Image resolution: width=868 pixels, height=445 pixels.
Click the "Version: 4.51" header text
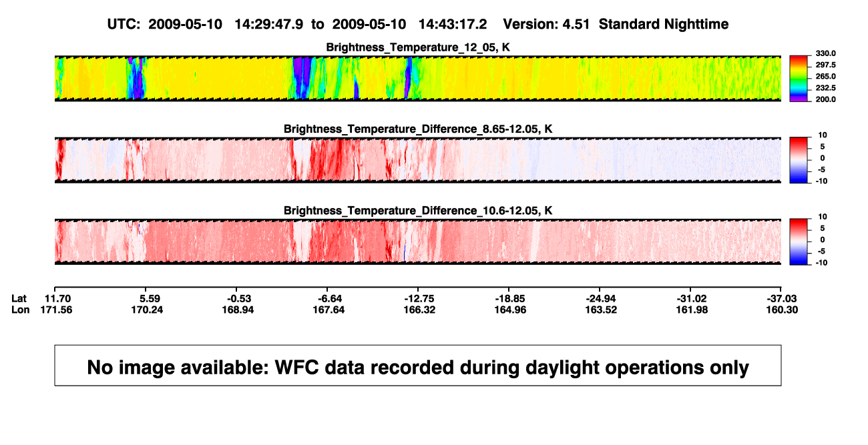[x=548, y=24]
